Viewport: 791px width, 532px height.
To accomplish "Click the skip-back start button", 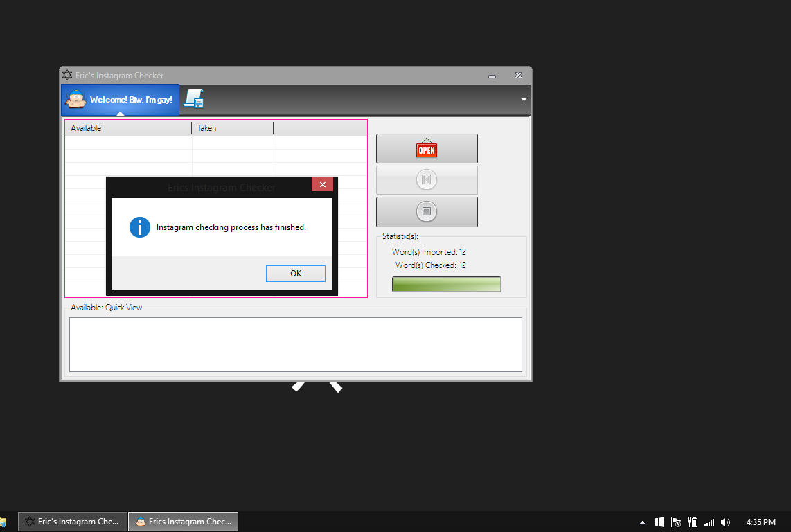I will (427, 179).
